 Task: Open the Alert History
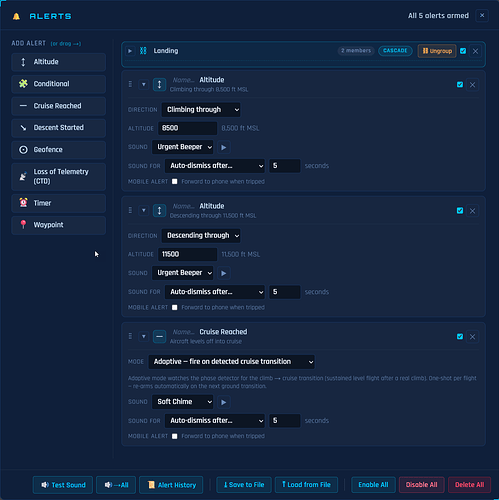pyautogui.click(x=171, y=485)
